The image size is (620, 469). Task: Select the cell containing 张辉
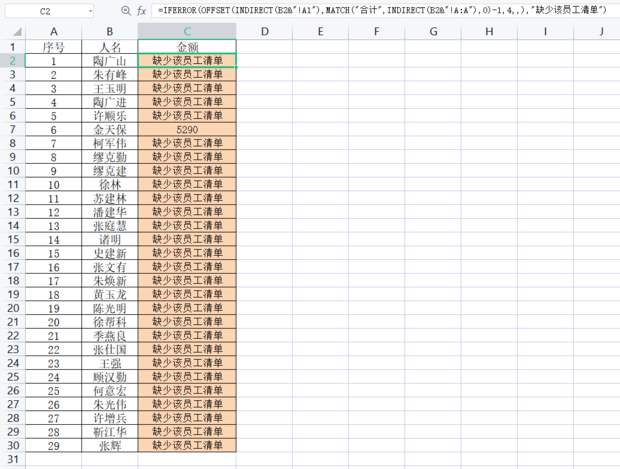[x=110, y=445]
